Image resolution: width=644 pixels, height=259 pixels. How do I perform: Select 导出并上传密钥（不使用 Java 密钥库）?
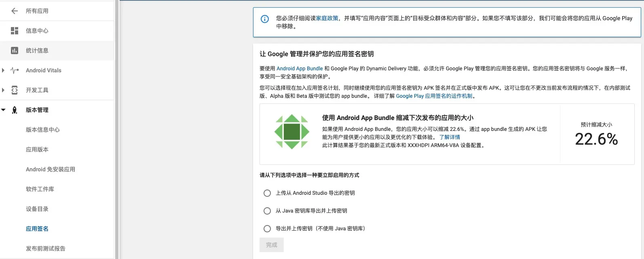(x=267, y=229)
